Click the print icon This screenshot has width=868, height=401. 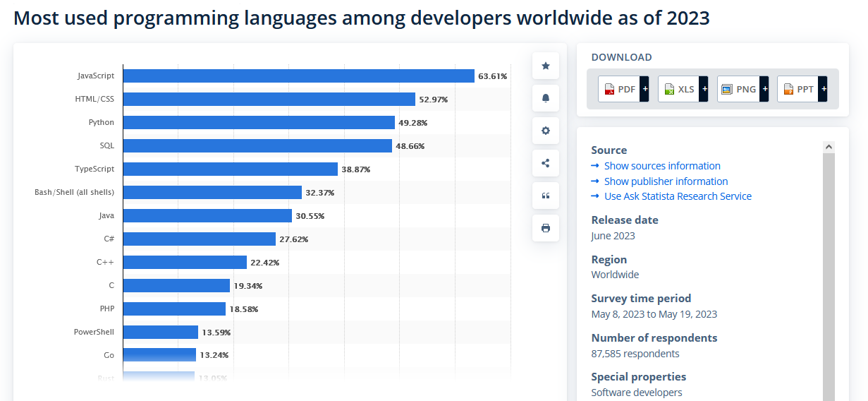coord(546,228)
